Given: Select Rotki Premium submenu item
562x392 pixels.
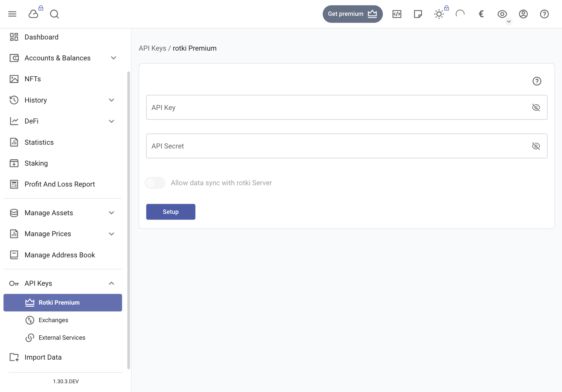Looking at the screenshot, I should pyautogui.click(x=63, y=303).
